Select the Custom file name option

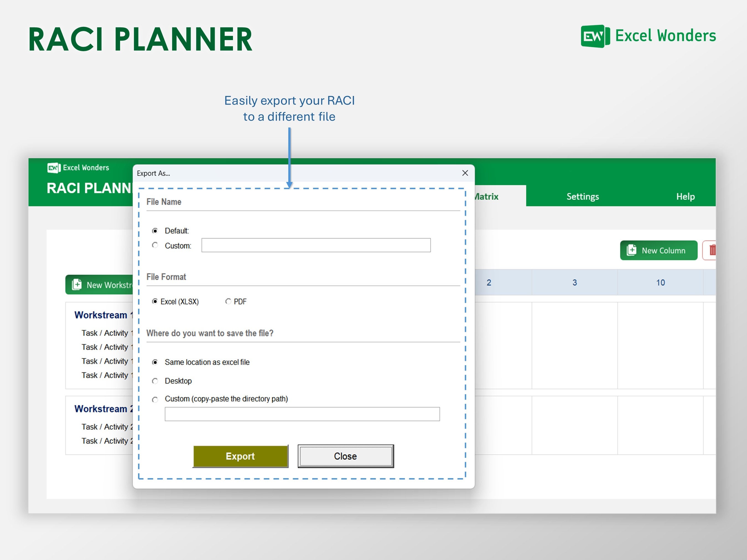click(155, 245)
